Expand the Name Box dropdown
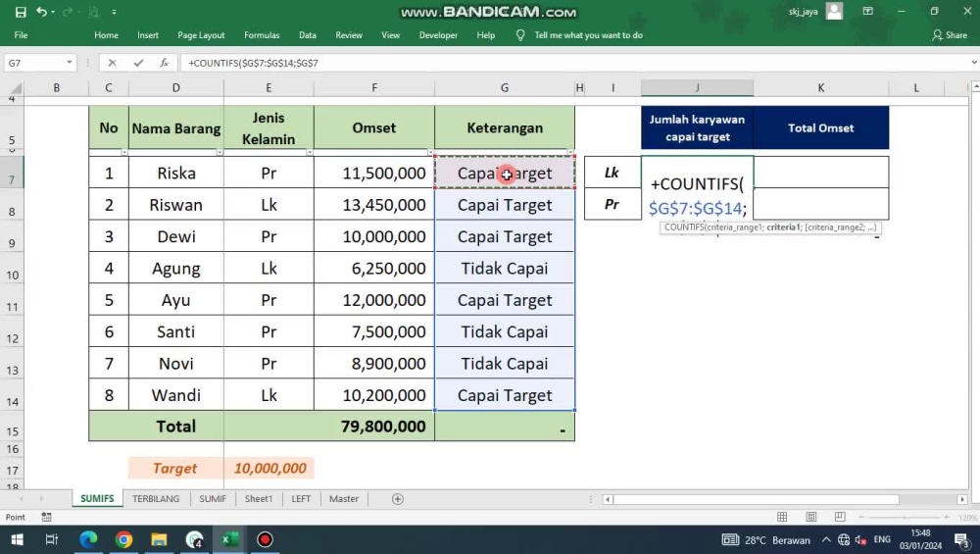Image resolution: width=980 pixels, height=554 pixels. tap(70, 63)
